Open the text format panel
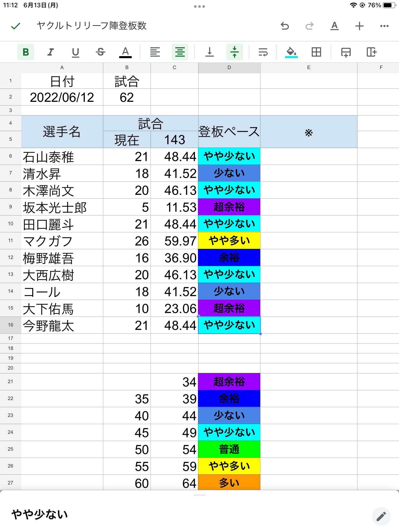 [x=334, y=26]
